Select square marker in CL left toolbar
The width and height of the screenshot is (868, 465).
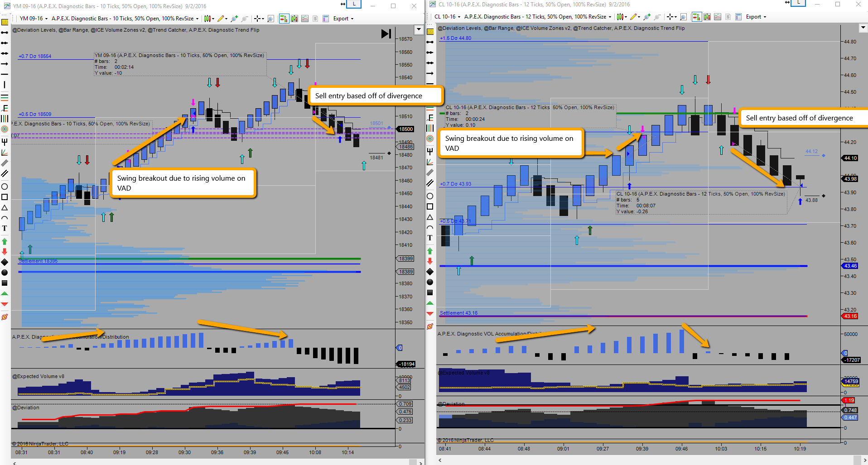click(430, 292)
